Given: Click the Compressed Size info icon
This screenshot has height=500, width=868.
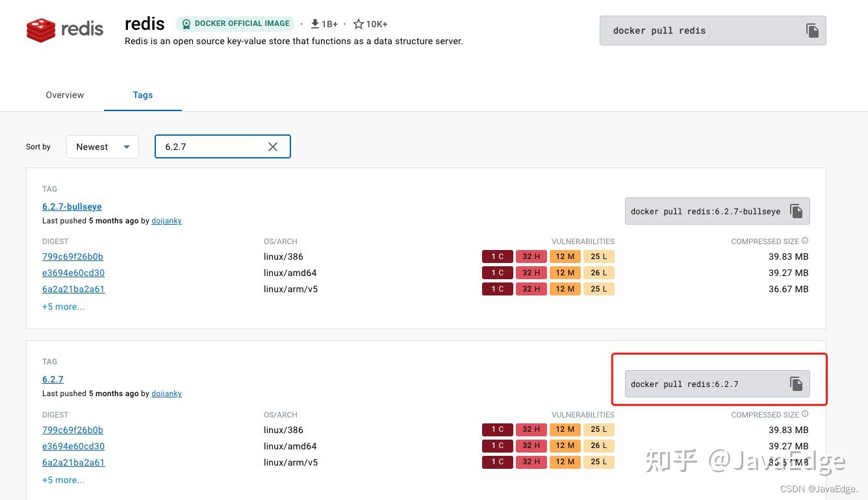Looking at the screenshot, I should 804,240.
